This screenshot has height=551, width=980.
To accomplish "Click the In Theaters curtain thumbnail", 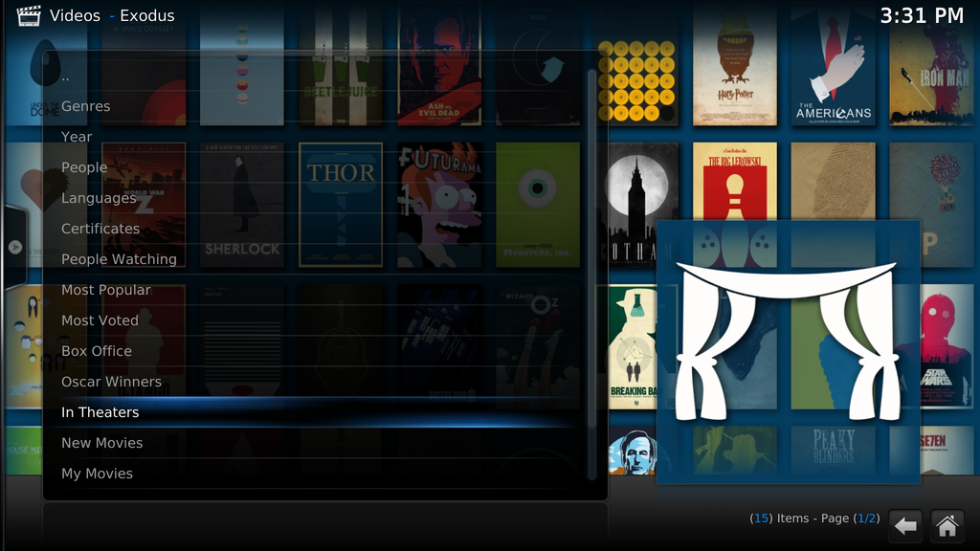I will point(789,352).
